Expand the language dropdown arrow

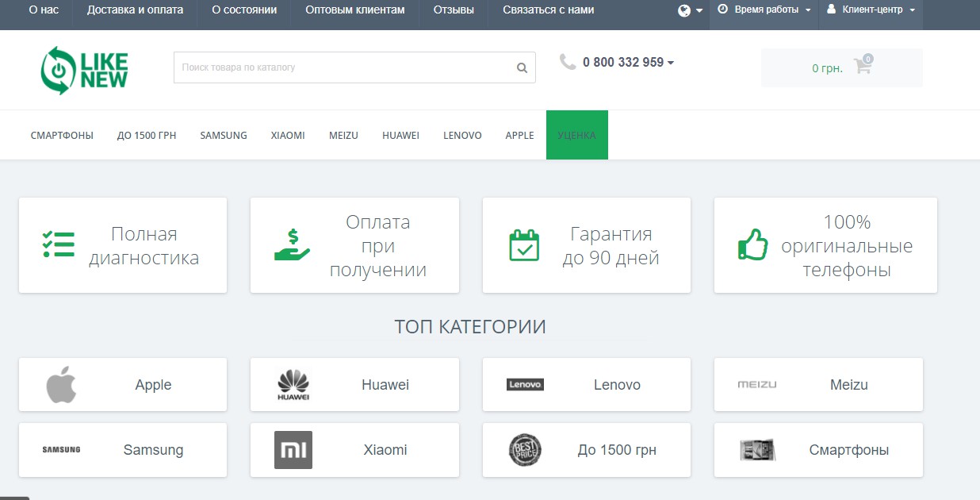click(x=699, y=11)
